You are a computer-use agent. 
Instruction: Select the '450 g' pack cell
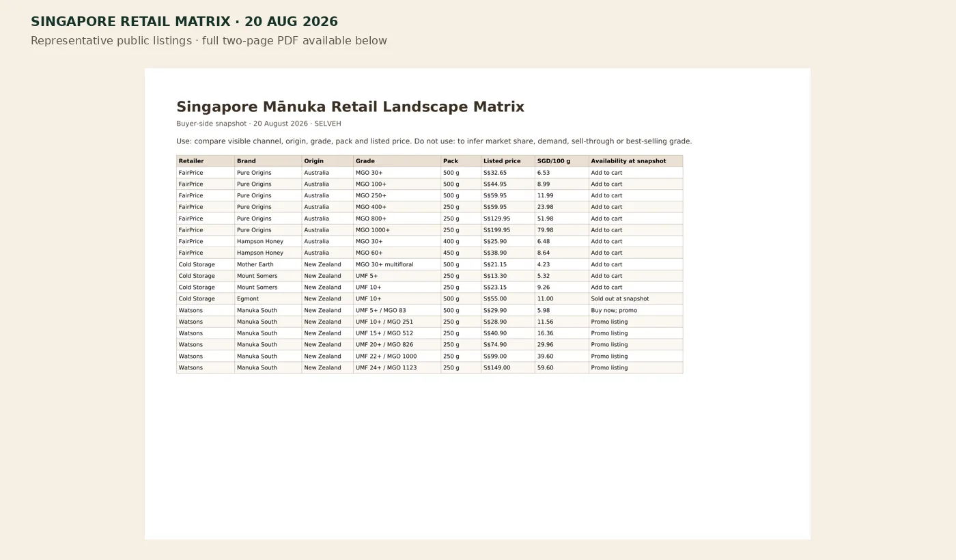[x=461, y=253]
